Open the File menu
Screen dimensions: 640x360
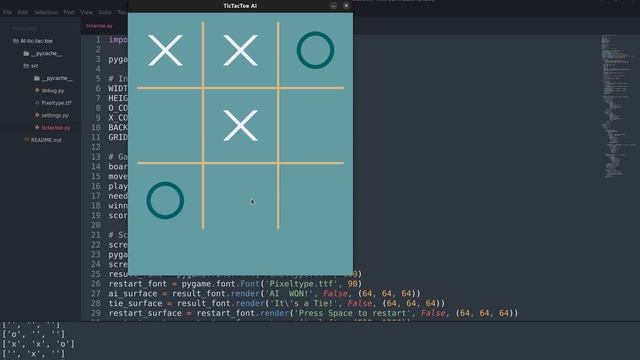coord(7,12)
